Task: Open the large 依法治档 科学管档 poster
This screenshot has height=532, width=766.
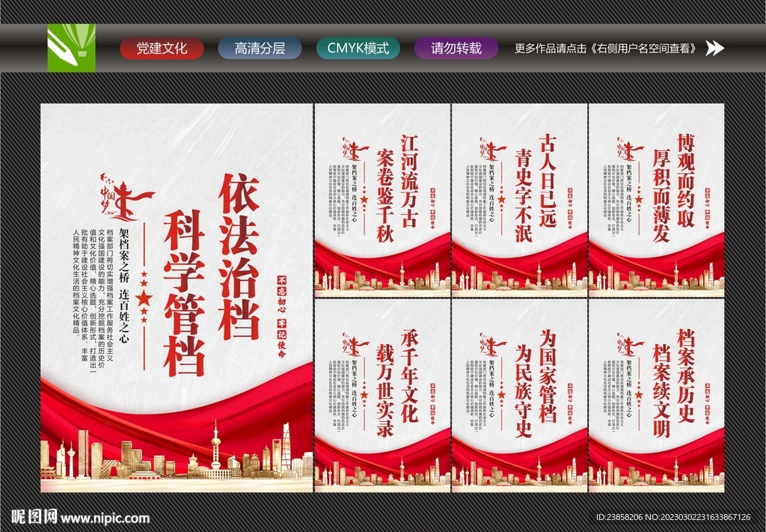Action: pos(177,298)
